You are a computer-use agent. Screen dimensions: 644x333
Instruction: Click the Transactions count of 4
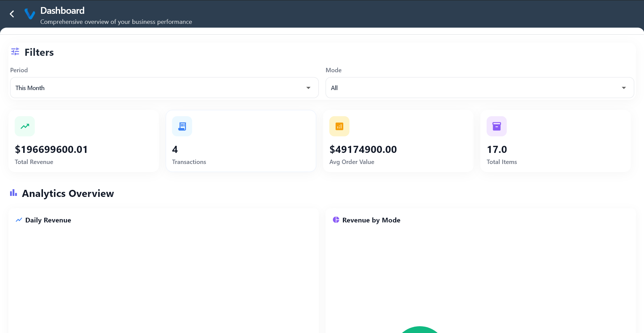click(x=175, y=150)
